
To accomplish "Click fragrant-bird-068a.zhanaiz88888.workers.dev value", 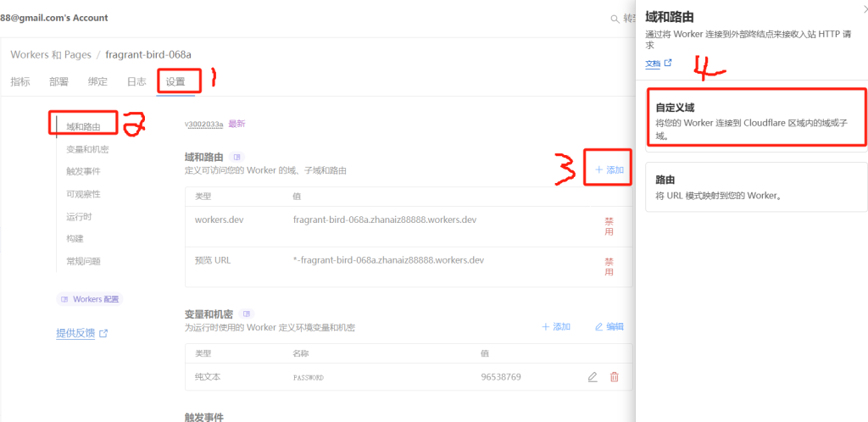I will tap(385, 219).
